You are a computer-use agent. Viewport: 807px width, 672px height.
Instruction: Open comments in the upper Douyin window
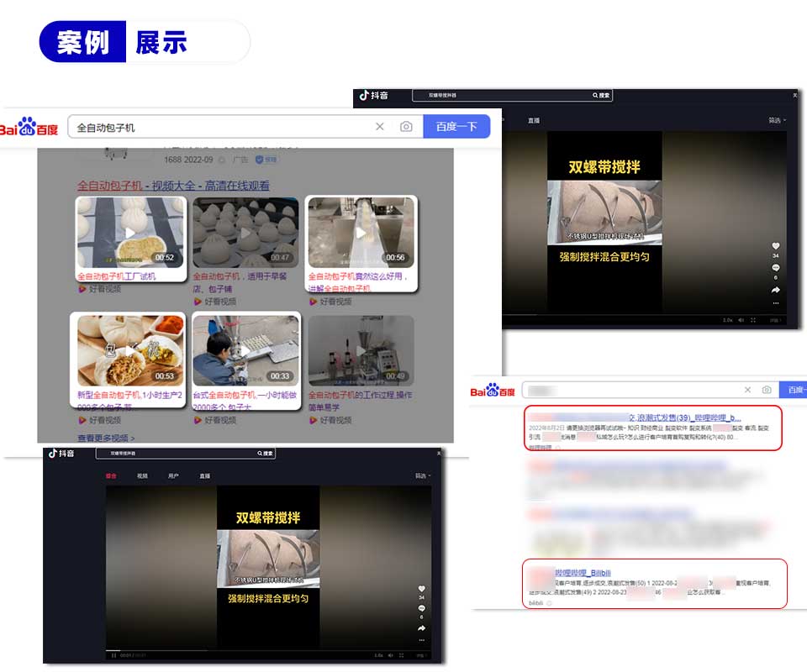point(775,268)
